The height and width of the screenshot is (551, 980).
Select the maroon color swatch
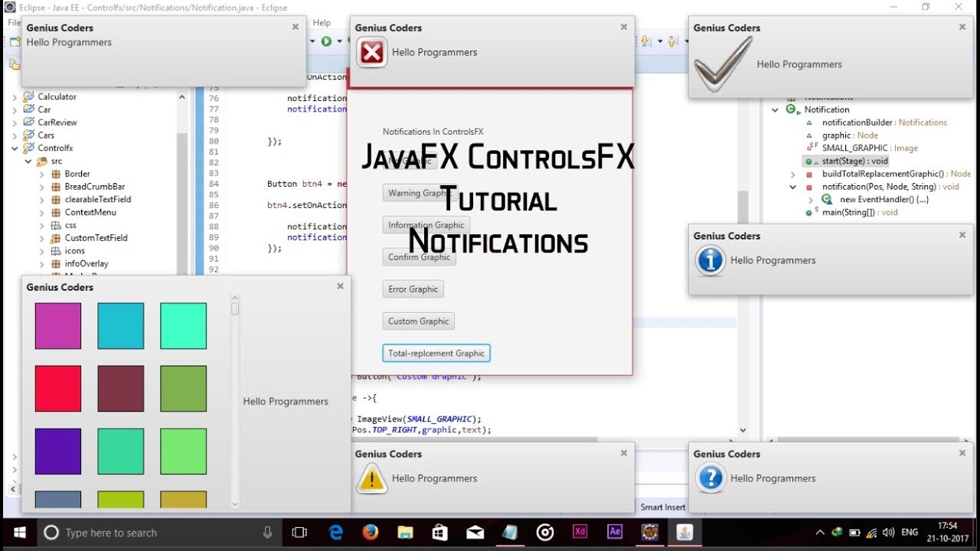tap(121, 389)
